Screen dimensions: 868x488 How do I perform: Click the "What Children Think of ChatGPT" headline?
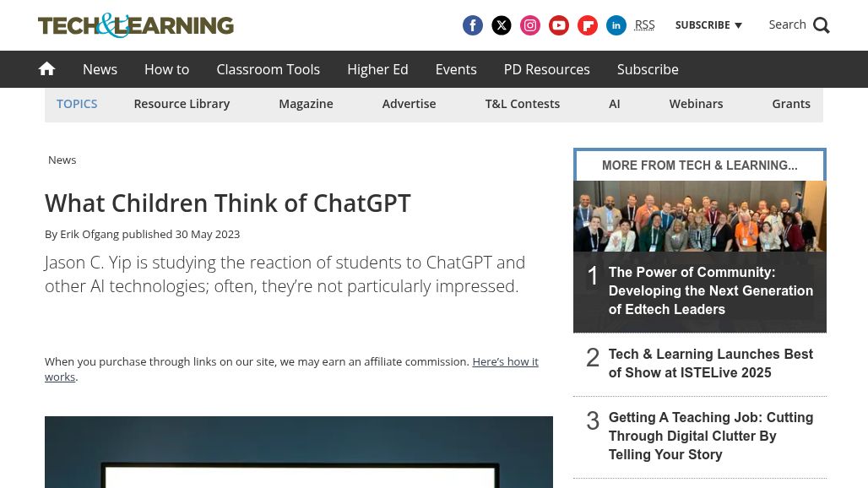click(227, 203)
